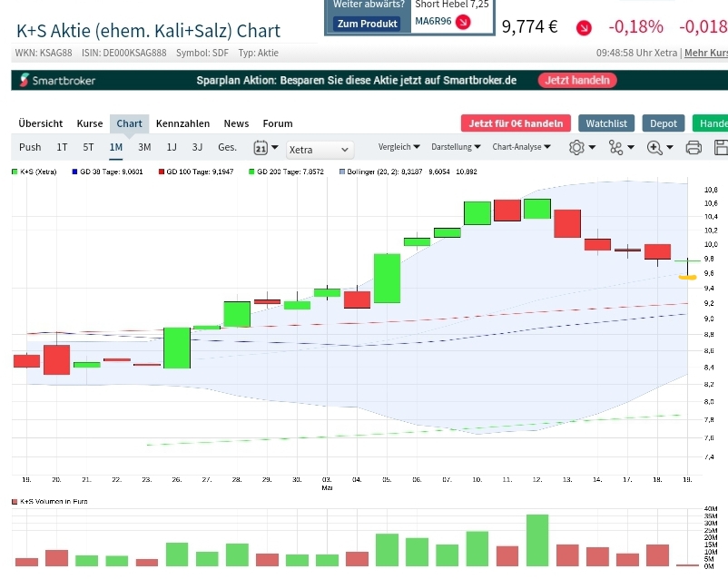This screenshot has width=728, height=579.
Task: Click Jetzt für 0€ handeln button
Action: pyautogui.click(x=516, y=123)
